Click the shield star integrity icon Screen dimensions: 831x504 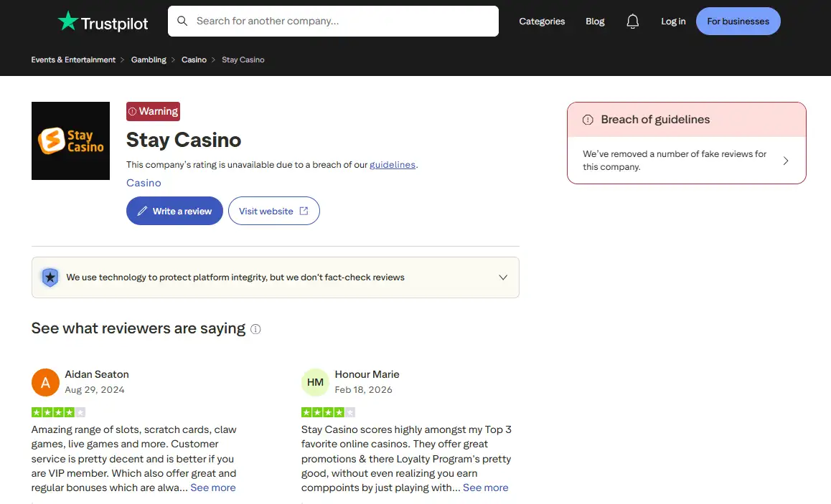(50, 277)
